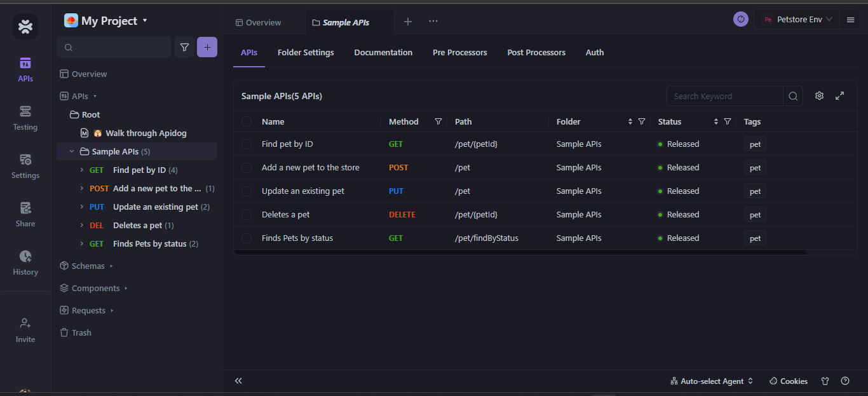Collapse panel with double left chevron

pyautogui.click(x=238, y=381)
